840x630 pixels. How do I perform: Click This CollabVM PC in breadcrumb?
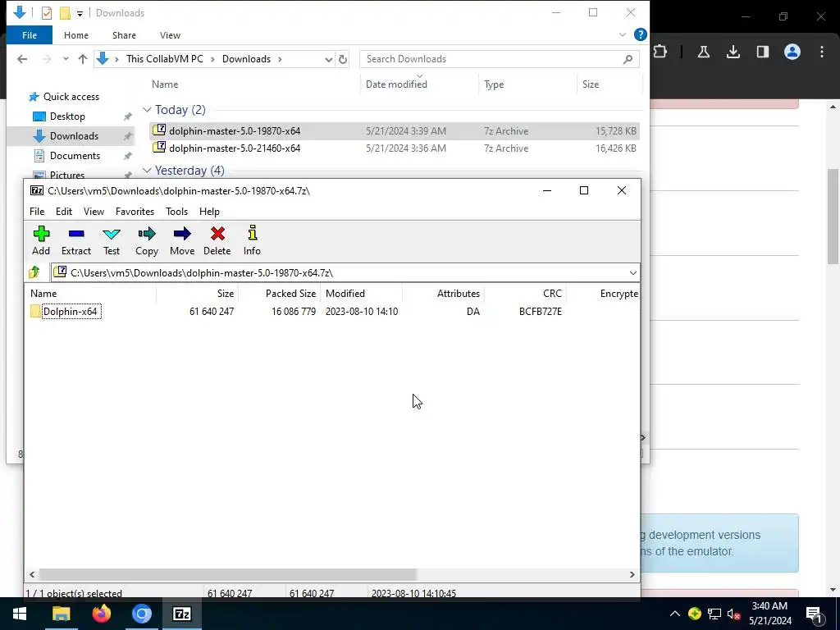click(x=164, y=59)
